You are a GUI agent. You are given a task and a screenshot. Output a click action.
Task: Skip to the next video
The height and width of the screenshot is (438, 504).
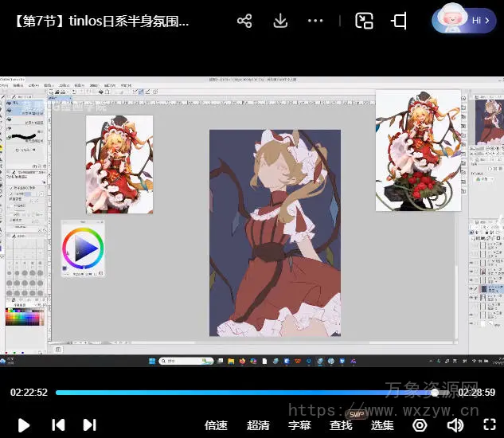click(89, 425)
